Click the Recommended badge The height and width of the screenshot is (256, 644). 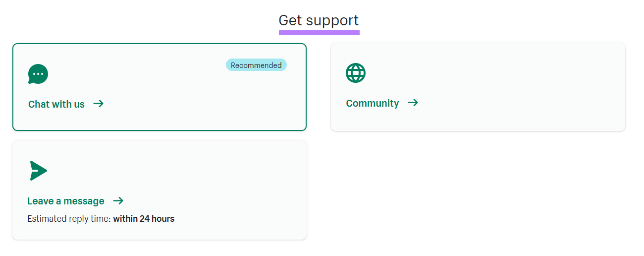point(256,65)
